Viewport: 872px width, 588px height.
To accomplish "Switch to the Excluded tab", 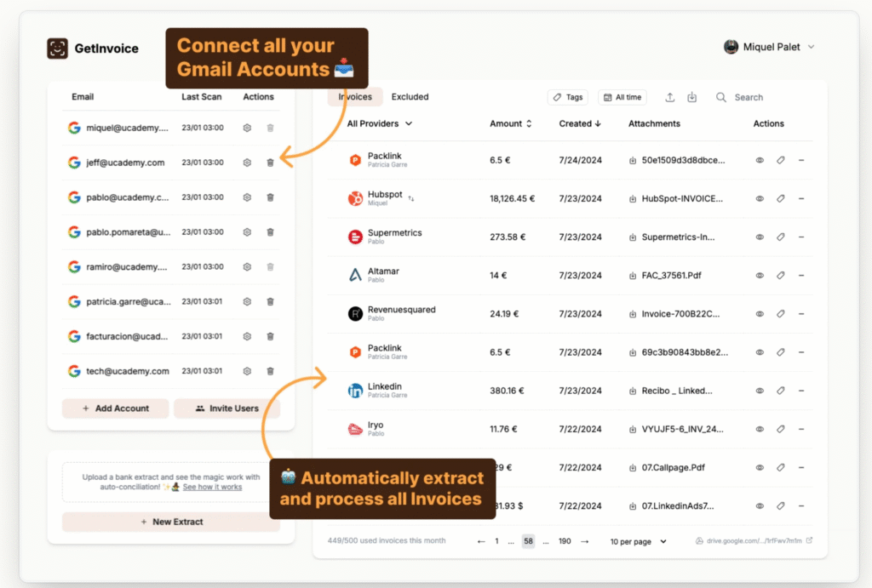I will [410, 97].
